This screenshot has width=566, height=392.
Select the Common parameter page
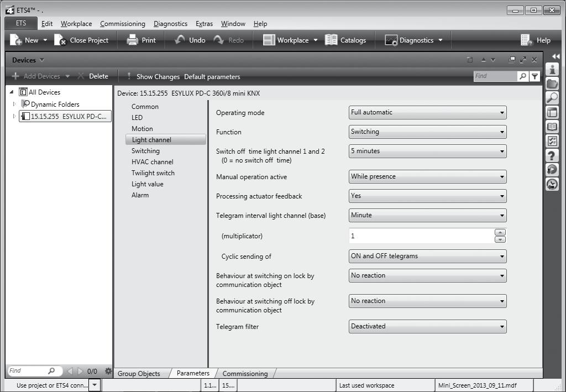click(145, 107)
